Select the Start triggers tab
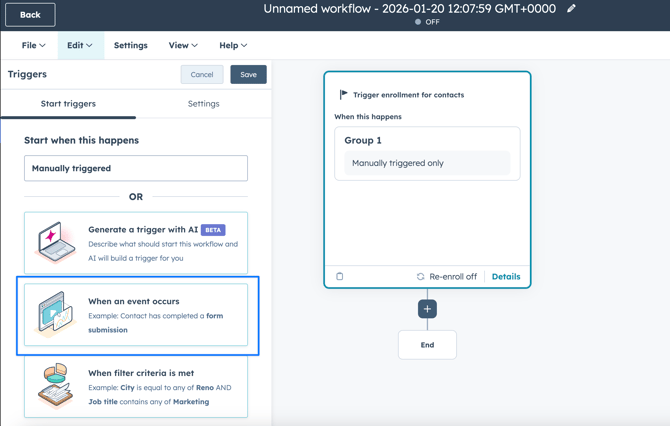The width and height of the screenshot is (670, 426). click(68, 104)
